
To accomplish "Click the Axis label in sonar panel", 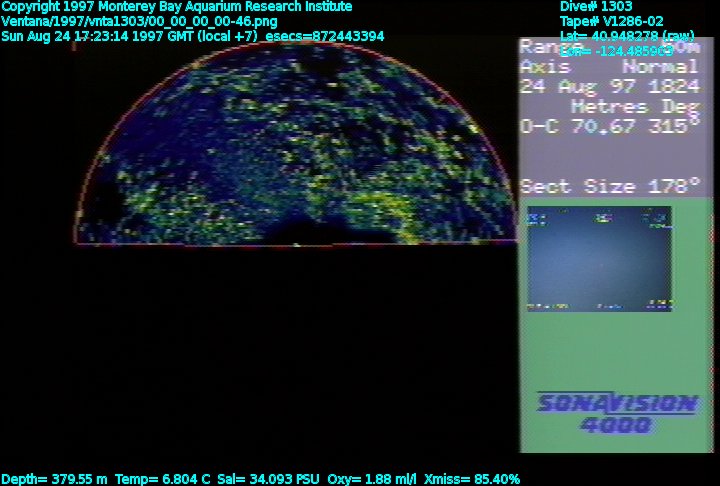I will click(545, 67).
